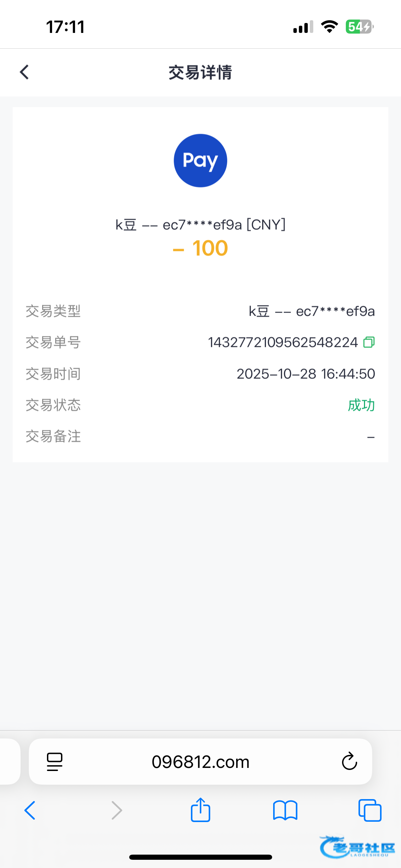Tap the 老哥社区 watermark logo
The image size is (401, 868).
click(357, 847)
